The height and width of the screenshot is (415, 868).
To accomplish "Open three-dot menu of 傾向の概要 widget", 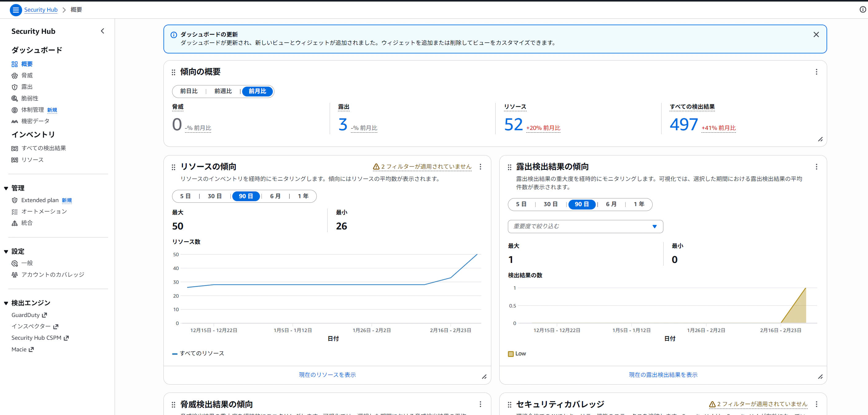I will tap(816, 72).
